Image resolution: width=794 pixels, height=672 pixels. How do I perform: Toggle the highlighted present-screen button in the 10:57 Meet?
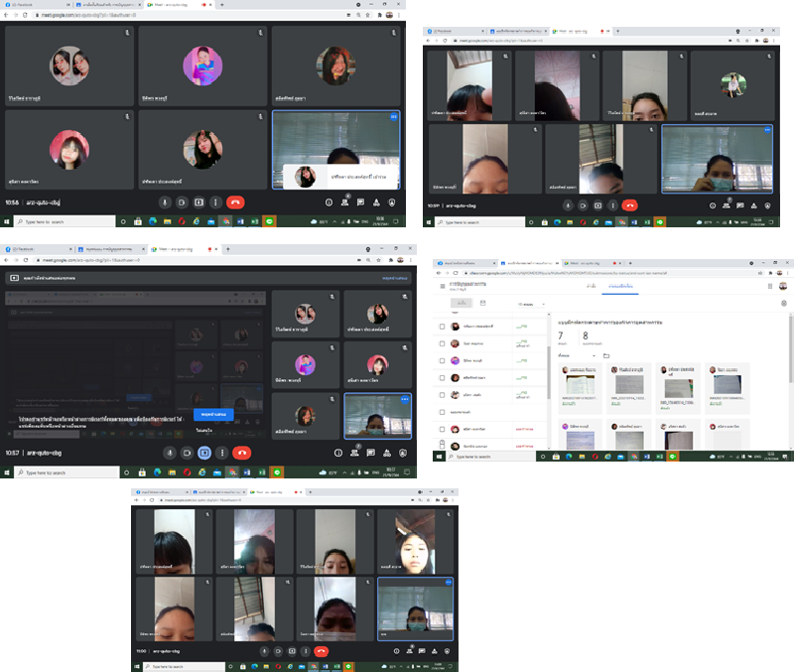coord(203,453)
